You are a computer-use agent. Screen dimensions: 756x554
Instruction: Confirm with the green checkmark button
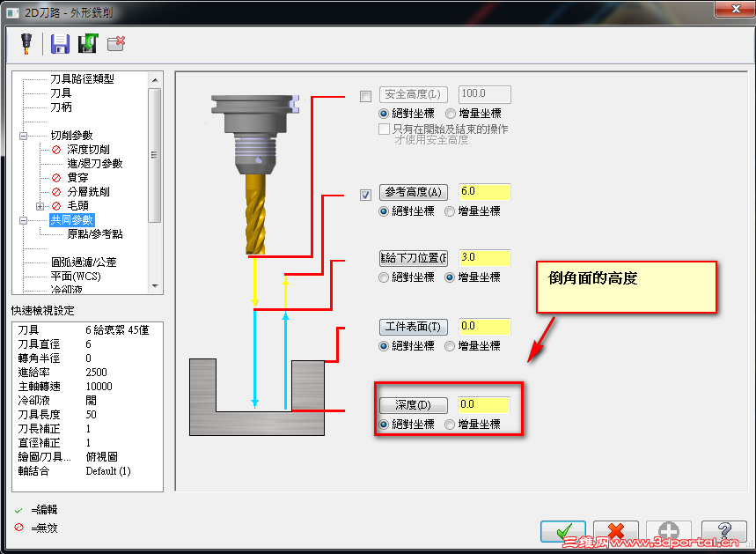click(x=562, y=531)
